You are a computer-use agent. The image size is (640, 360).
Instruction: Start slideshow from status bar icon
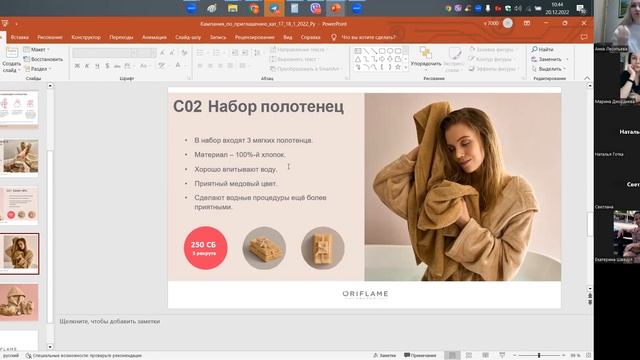(502, 356)
